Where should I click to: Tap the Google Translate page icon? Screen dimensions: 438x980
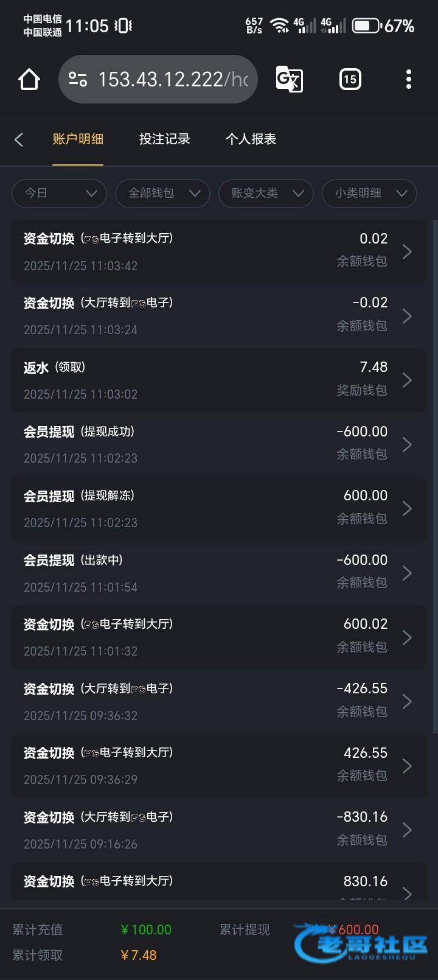point(289,79)
